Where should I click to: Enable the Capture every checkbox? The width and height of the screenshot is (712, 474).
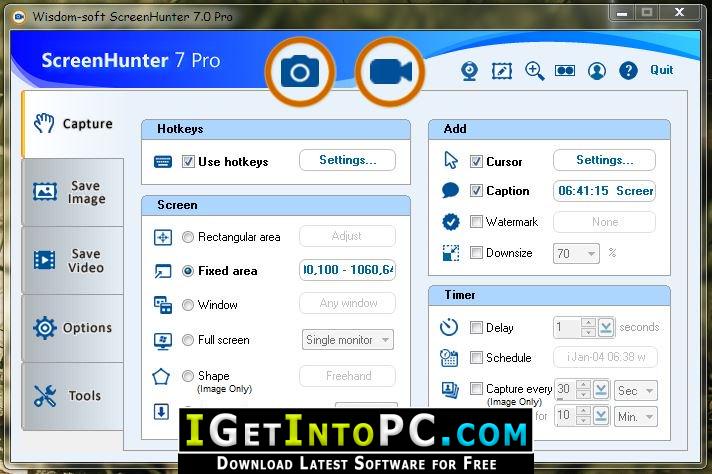click(x=476, y=389)
